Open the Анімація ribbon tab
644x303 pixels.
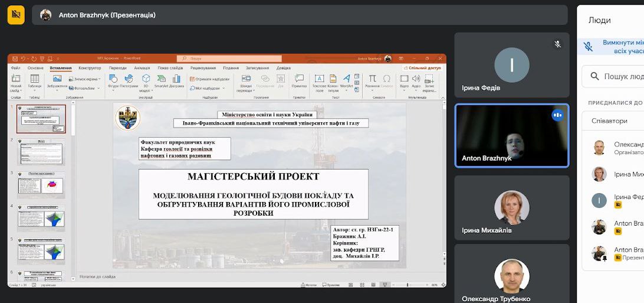click(x=142, y=68)
